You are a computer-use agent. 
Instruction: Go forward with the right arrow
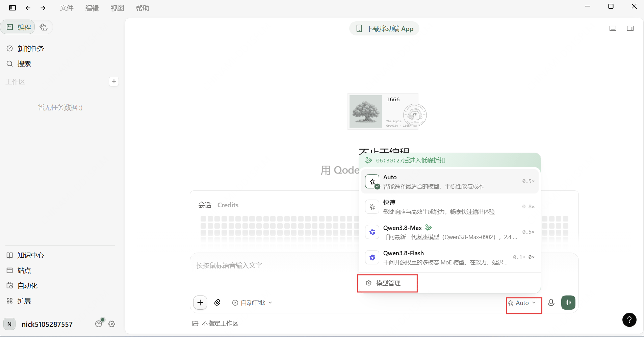click(x=43, y=8)
